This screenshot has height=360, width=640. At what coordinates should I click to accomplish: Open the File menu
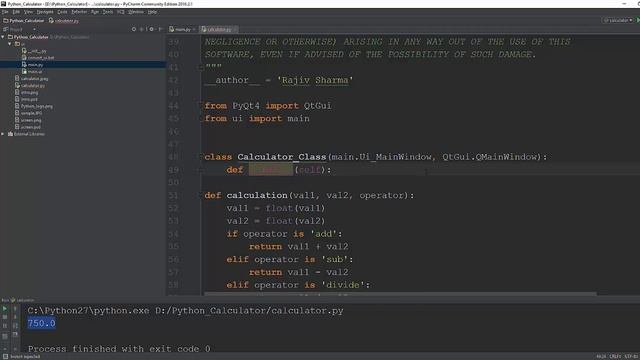tap(5, 12)
